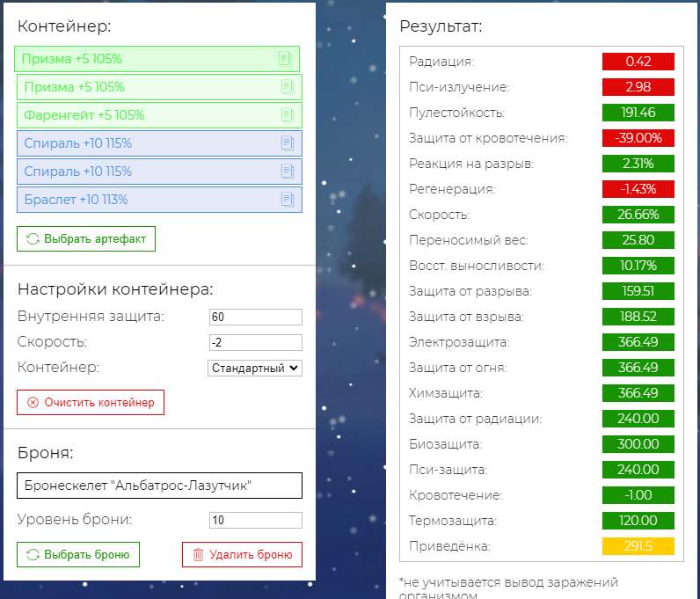Click the document icon on the Браслет +10 113% row

pos(288,200)
